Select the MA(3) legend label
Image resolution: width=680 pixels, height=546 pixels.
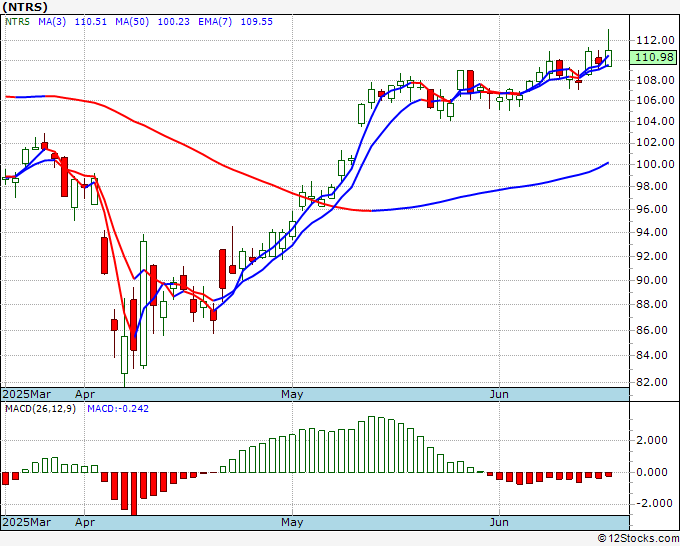point(52,22)
